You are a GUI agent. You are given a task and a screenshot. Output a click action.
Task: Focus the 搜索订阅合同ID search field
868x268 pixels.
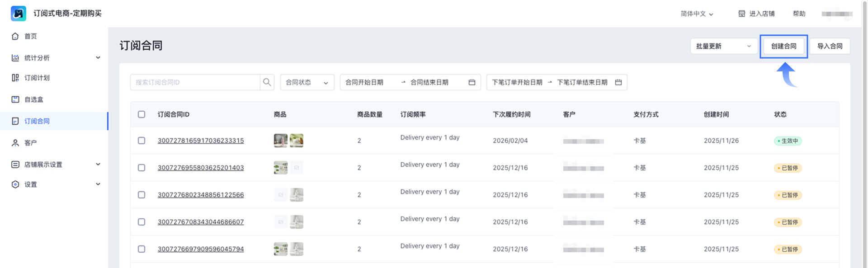[195, 82]
